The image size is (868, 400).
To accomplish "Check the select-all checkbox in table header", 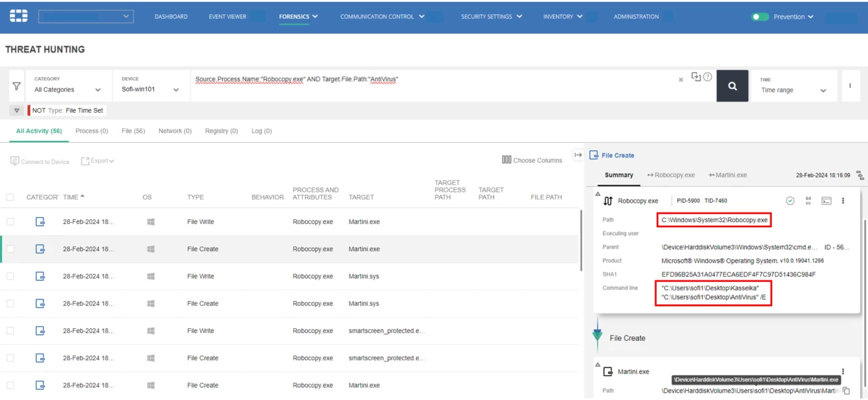I will 10,197.
